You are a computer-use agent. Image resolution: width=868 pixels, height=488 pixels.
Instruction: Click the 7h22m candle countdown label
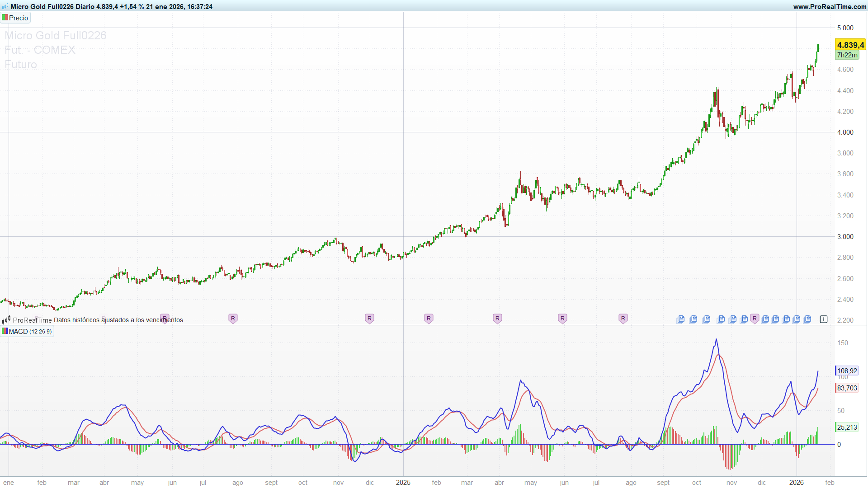847,55
